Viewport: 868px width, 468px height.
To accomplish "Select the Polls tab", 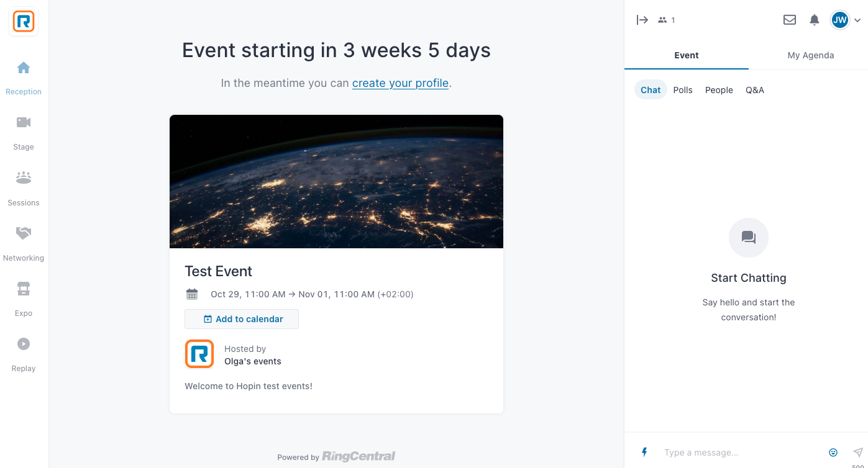I will coord(683,90).
